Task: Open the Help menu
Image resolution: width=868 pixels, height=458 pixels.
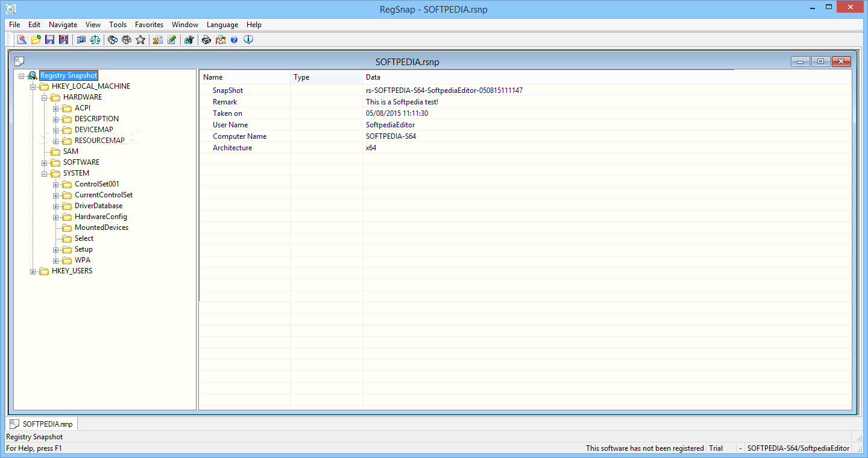Action: tap(254, 25)
